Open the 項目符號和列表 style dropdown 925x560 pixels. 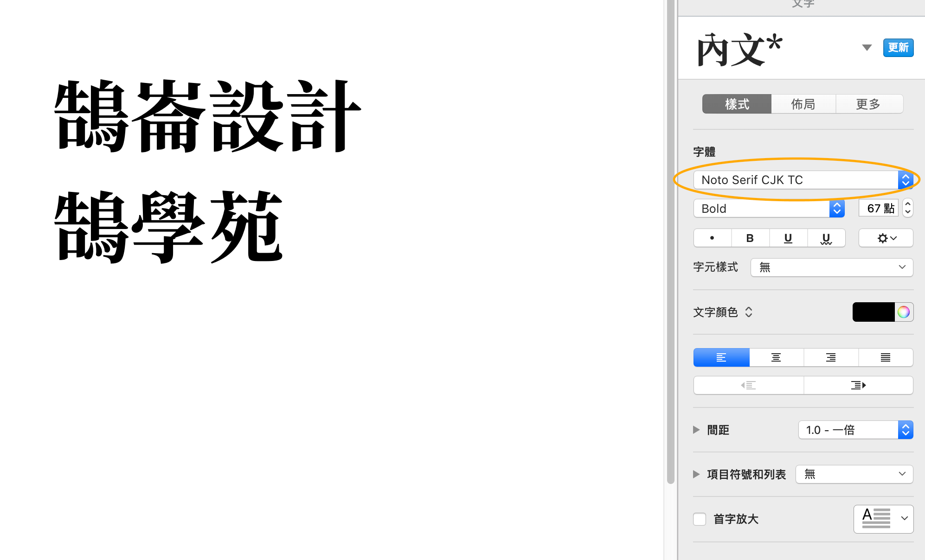pyautogui.click(x=854, y=474)
